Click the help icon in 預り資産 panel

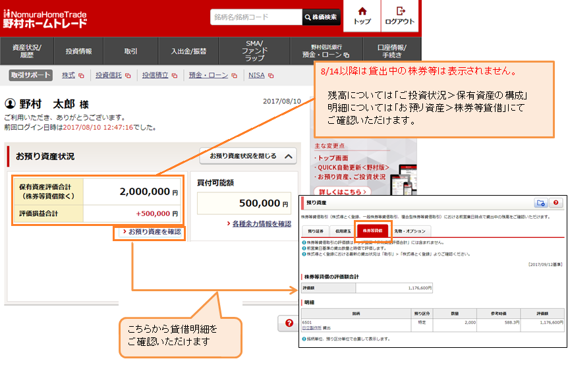(x=555, y=203)
